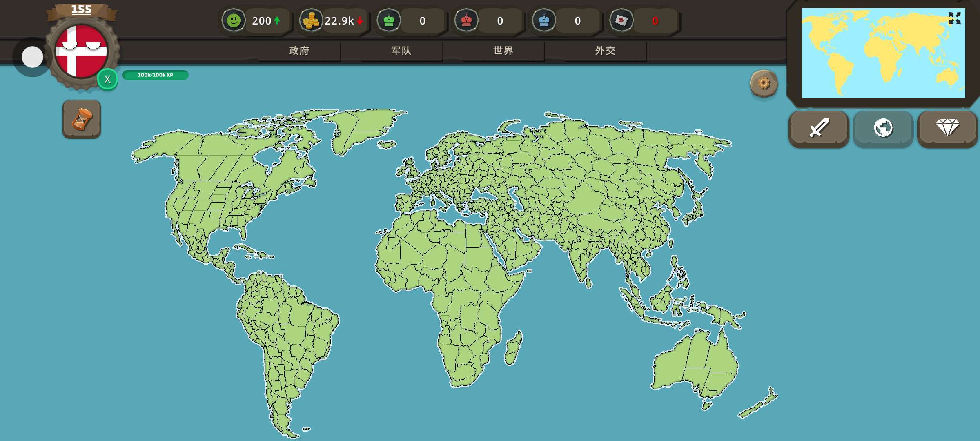Open the 军队 army tab

pyautogui.click(x=401, y=51)
